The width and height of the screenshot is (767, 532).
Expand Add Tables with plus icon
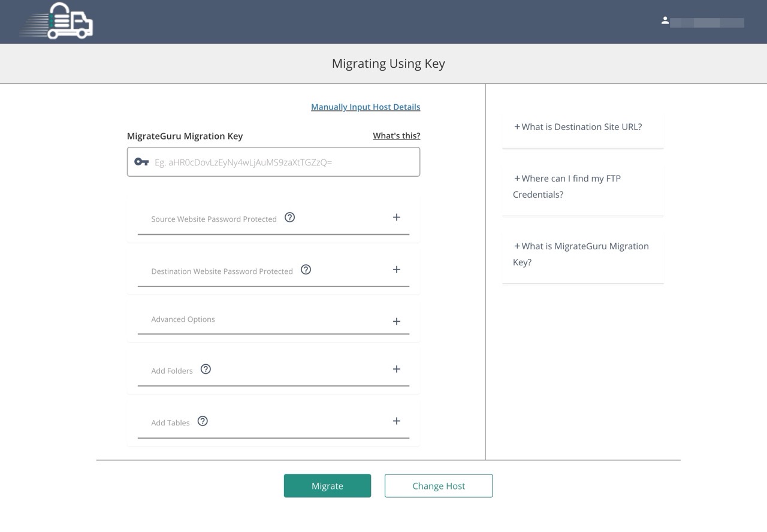[396, 421]
